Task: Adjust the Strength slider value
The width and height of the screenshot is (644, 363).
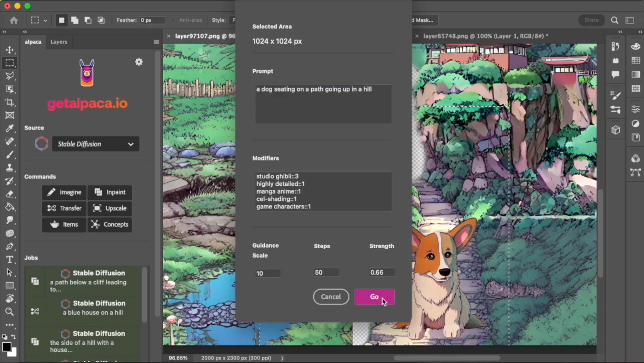Action: (x=381, y=273)
